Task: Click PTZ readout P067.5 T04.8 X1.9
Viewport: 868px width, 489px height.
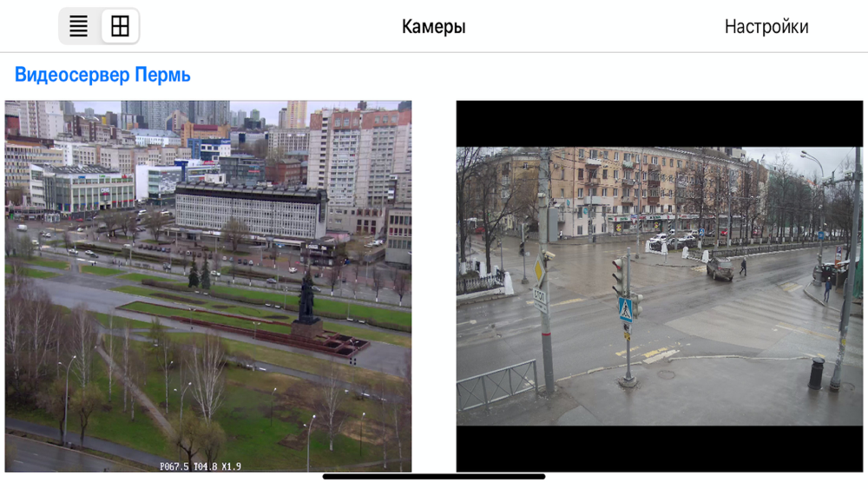Action: pyautogui.click(x=201, y=466)
